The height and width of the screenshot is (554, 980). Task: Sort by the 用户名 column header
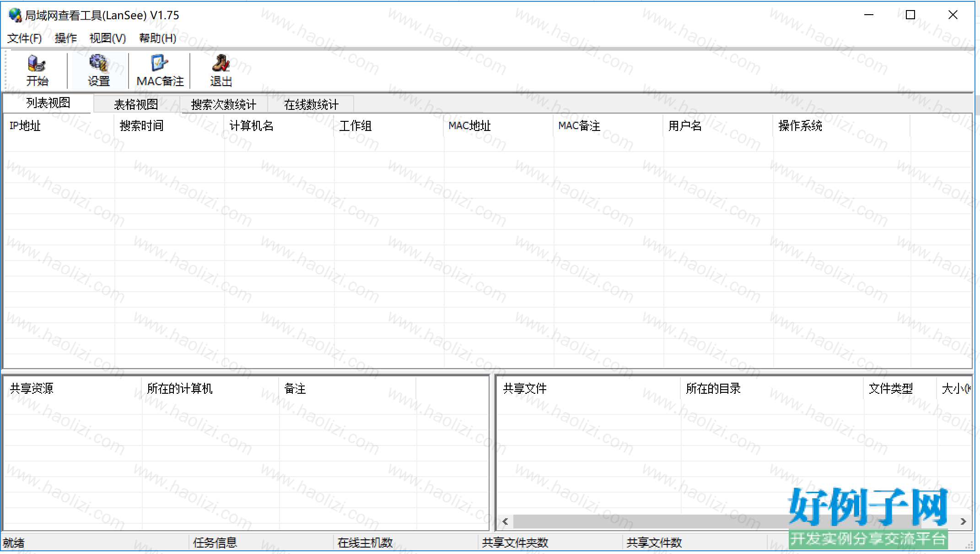point(718,126)
